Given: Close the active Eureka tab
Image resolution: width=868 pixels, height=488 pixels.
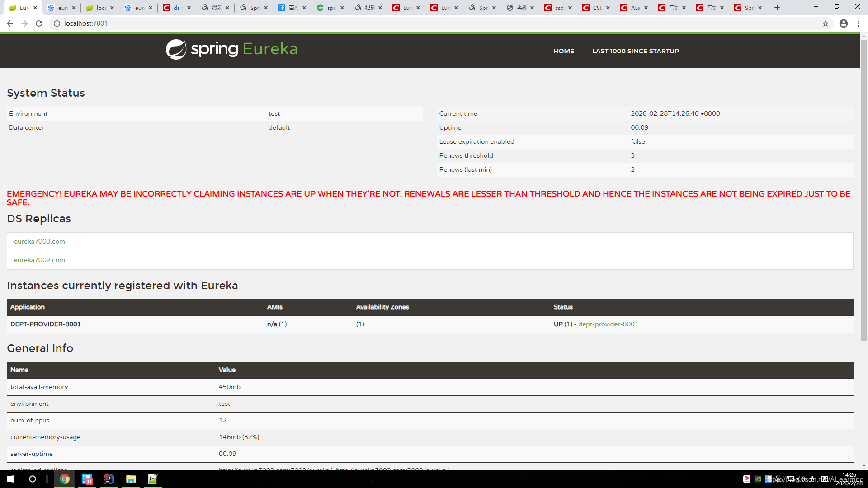Looking at the screenshot, I should pyautogui.click(x=35, y=8).
